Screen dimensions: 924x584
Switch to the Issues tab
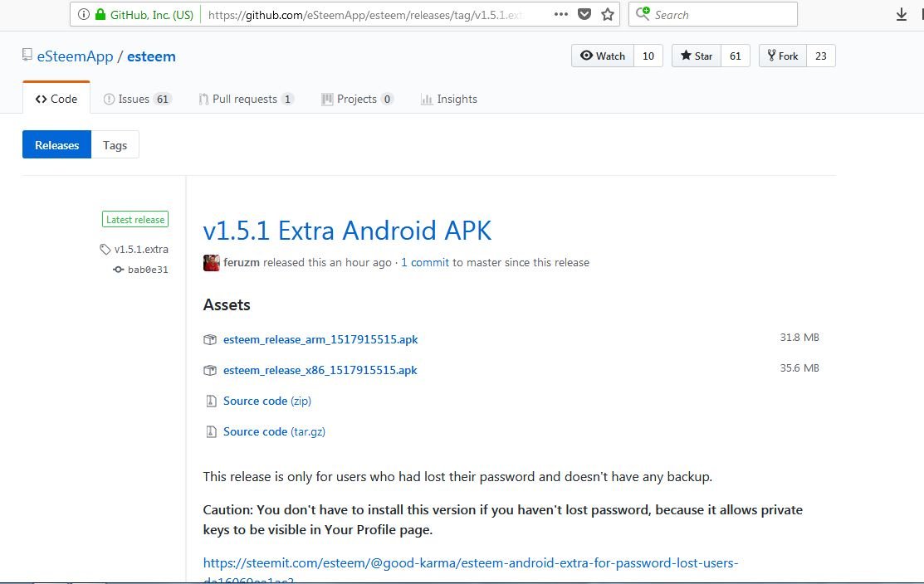click(x=137, y=99)
